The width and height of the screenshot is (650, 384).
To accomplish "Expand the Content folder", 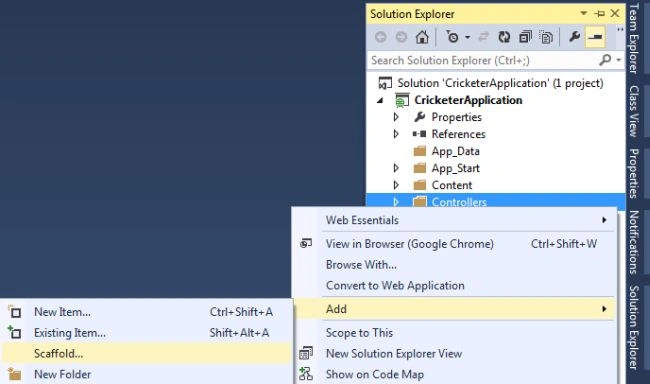I will click(x=396, y=185).
